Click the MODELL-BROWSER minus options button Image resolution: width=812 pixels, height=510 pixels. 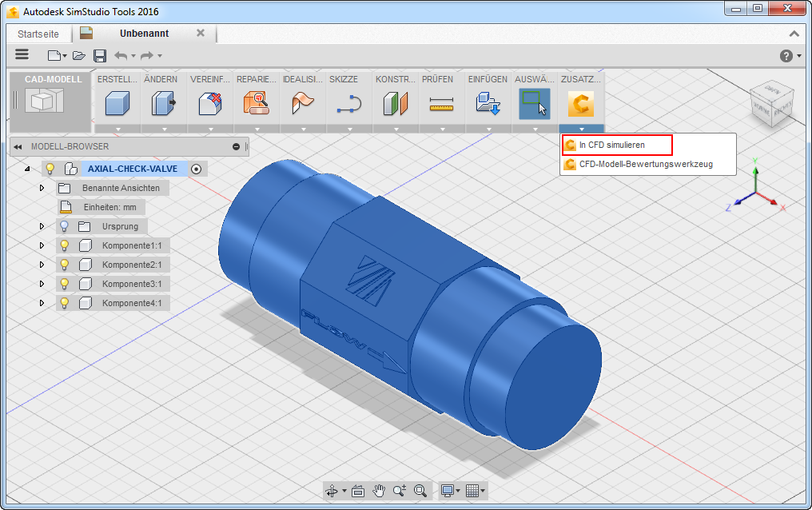click(236, 146)
